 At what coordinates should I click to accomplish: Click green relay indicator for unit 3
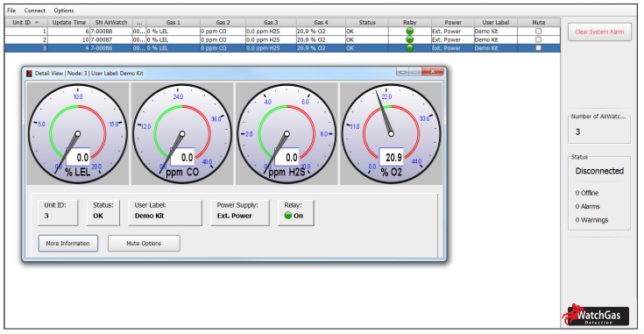point(409,47)
